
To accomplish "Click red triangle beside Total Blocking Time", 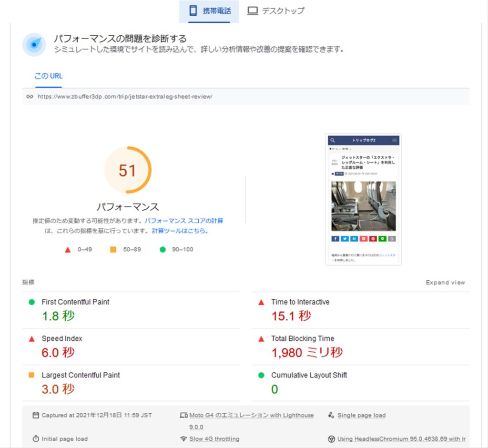I will (x=261, y=339).
